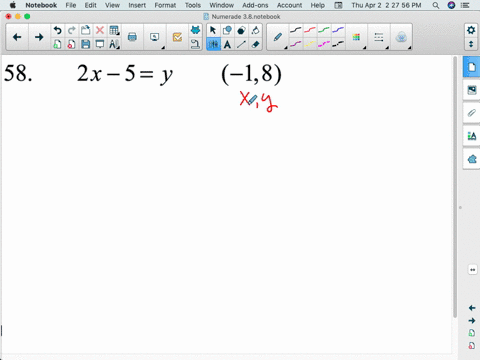
Task: Choose the black dashed pen style
Action: click(x=338, y=44)
